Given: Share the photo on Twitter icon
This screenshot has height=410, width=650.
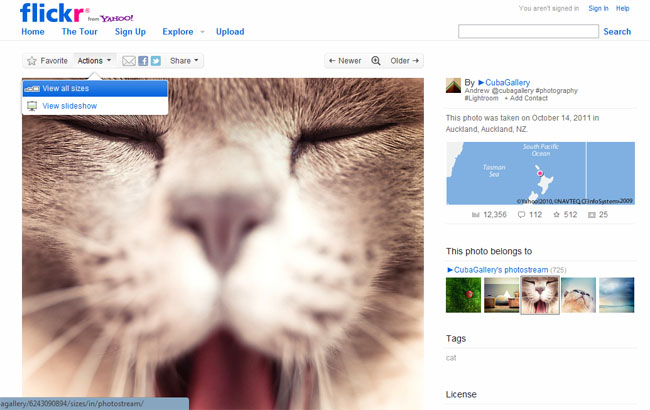Looking at the screenshot, I should click(x=155, y=61).
